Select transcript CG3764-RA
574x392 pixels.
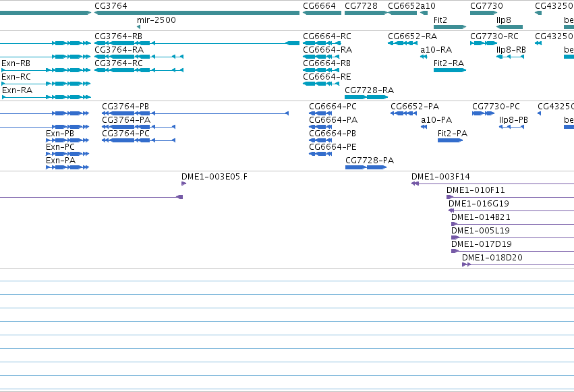[119, 50]
